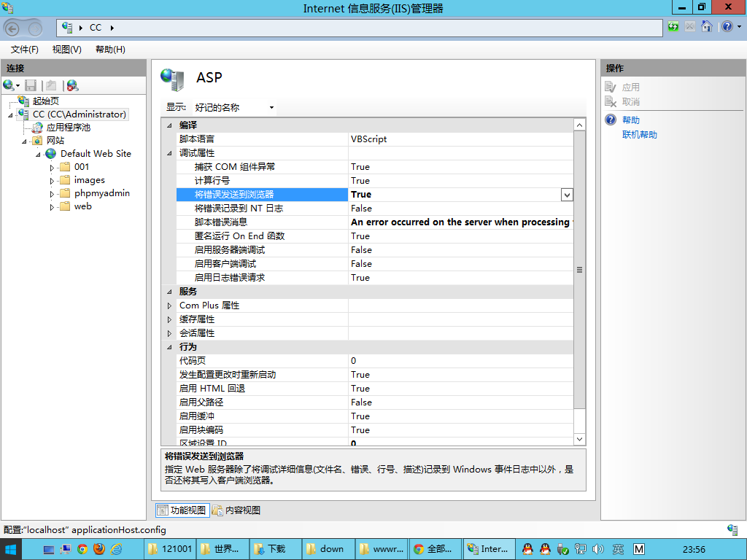Select the 将错误记录到 NT 日志 property row

point(374,209)
